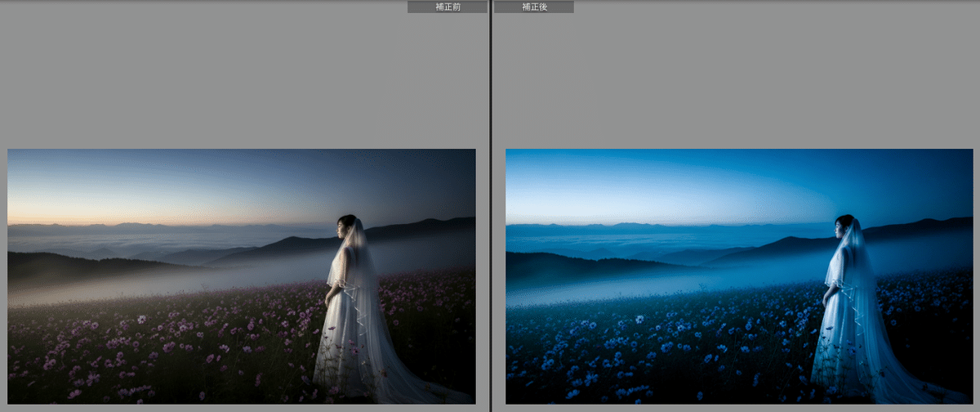
Task: Click the vertical divider between the two views
Action: click(490, 206)
